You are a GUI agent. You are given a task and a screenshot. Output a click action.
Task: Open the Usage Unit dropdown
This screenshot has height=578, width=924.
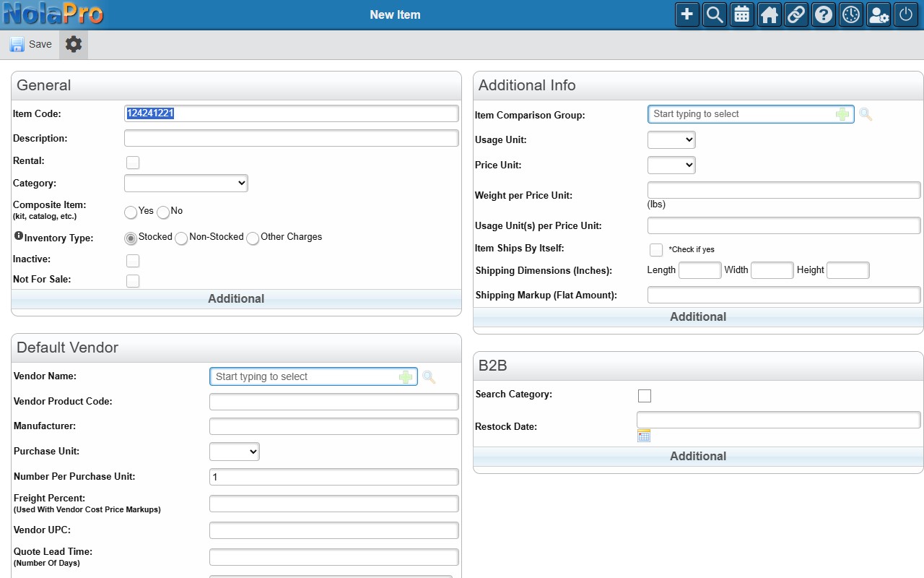[671, 140]
